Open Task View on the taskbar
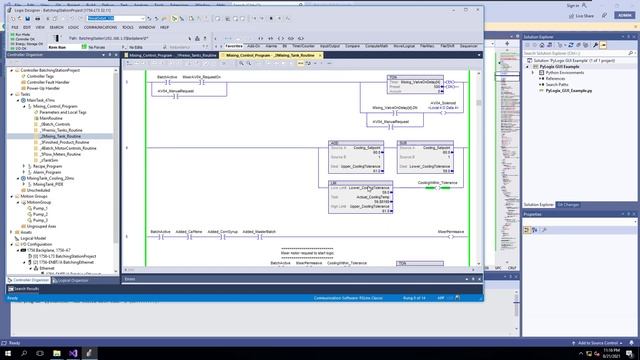 click(40, 353)
